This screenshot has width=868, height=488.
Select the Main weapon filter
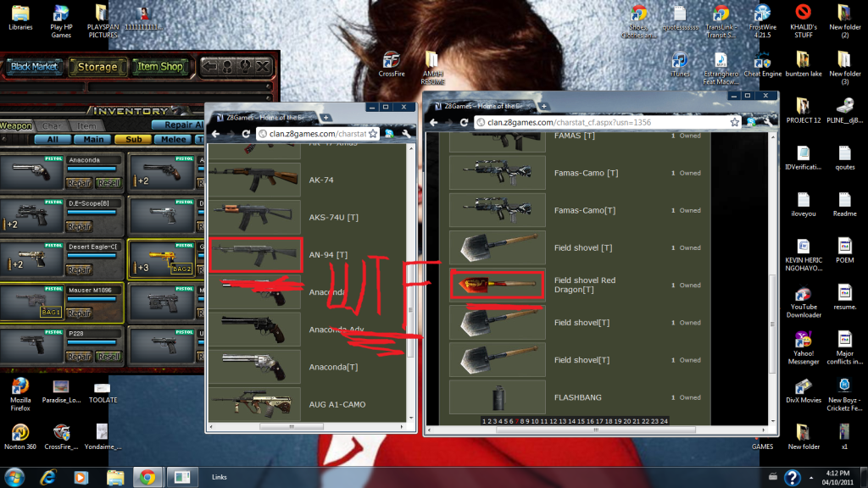pyautogui.click(x=93, y=140)
